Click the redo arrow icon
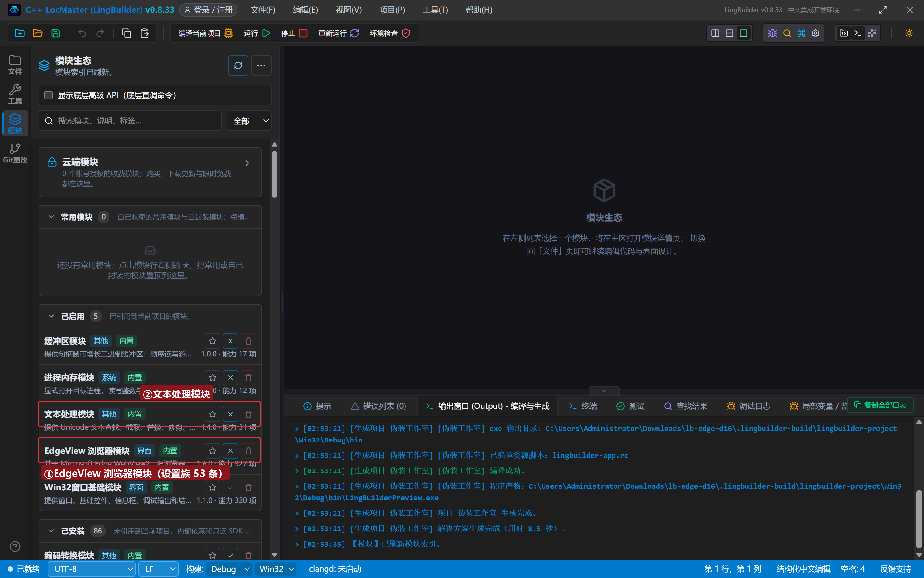 (100, 33)
